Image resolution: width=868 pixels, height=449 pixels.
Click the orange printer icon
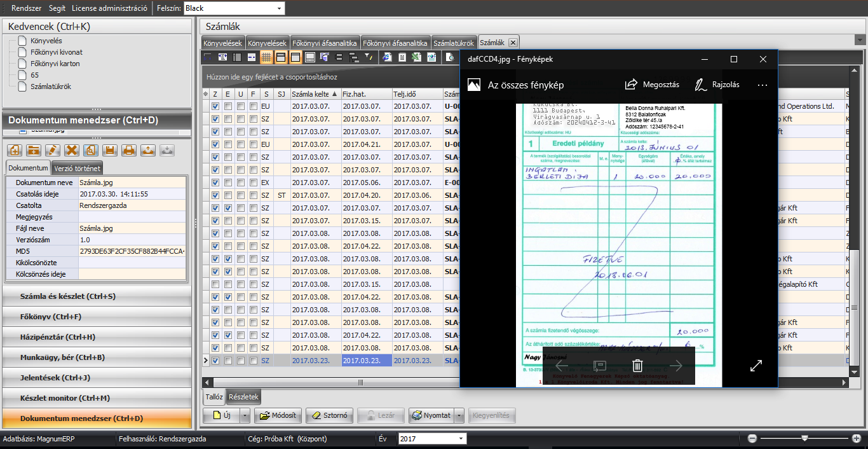pos(129,151)
